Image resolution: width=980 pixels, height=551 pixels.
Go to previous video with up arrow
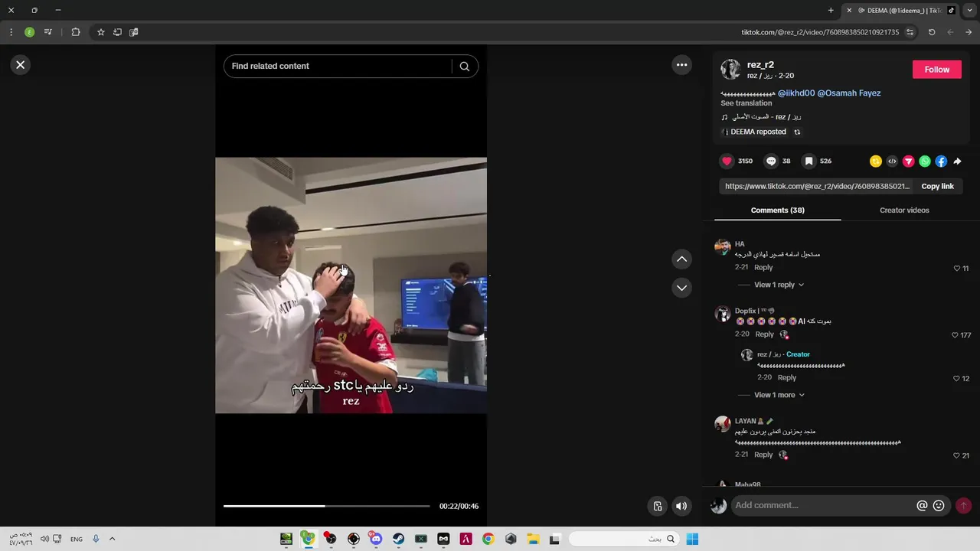[681, 259]
